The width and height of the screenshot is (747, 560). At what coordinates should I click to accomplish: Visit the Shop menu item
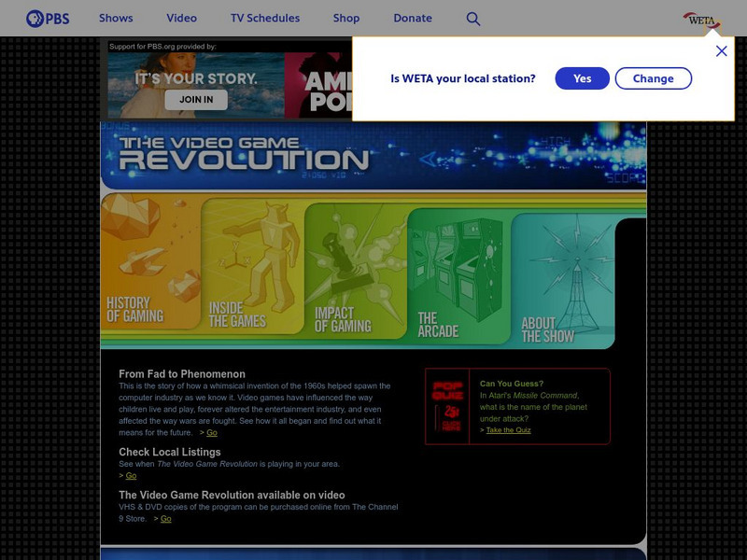(346, 18)
